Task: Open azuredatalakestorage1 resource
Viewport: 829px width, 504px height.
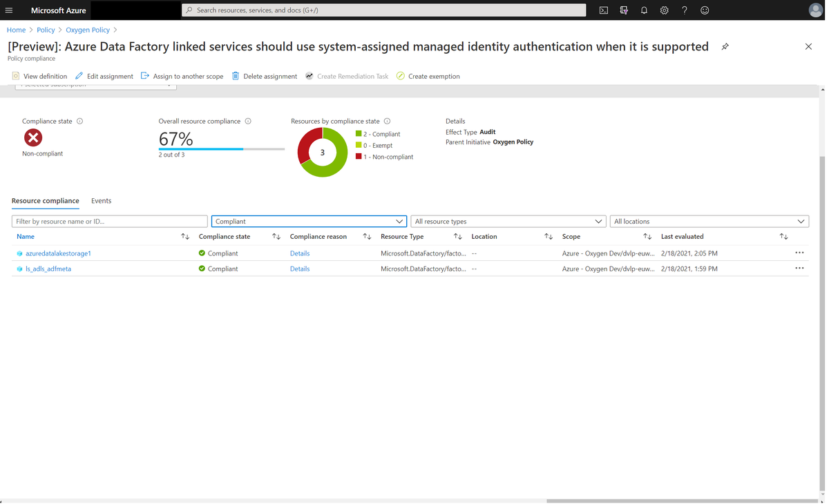Action: [58, 253]
